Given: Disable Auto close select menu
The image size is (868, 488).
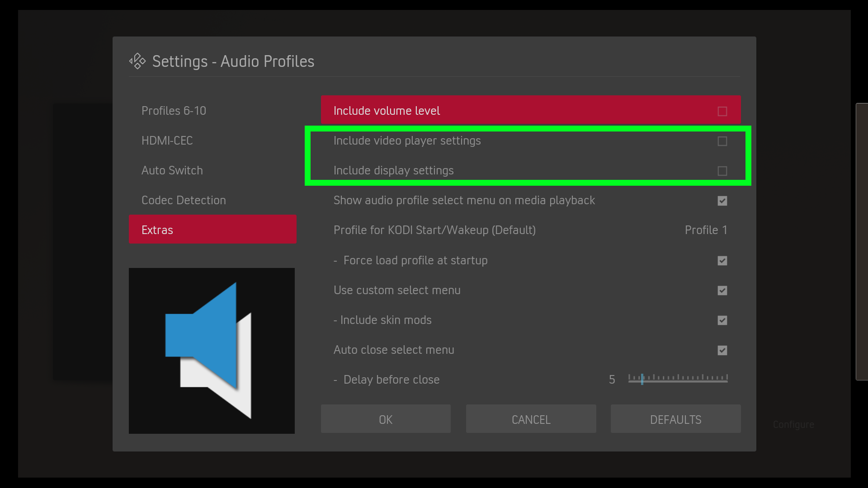Looking at the screenshot, I should point(722,350).
